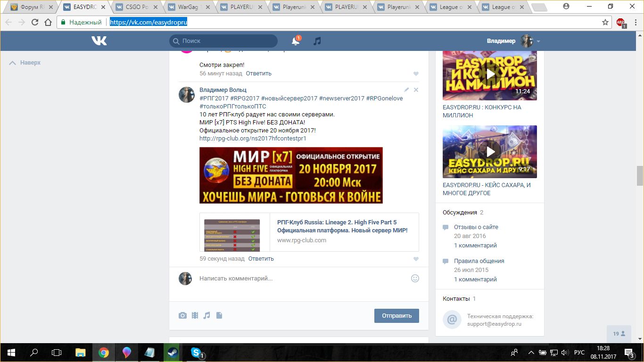Switch to the first PLAYERUNKNOWN tab
Image resolution: width=644 pixels, height=362 pixels.
tap(242, 7)
